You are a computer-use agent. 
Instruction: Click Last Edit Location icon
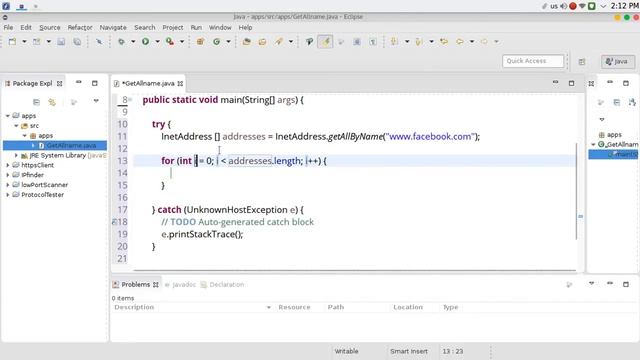click(444, 42)
